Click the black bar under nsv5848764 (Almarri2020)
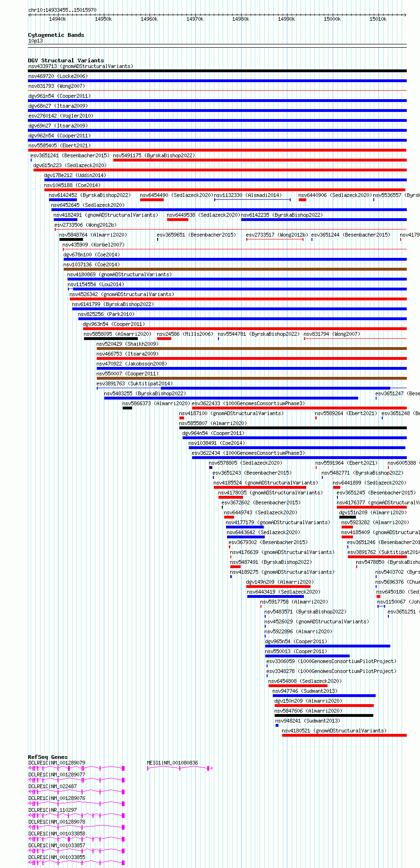Image resolution: width=420 pixels, height=868 pixels. pyautogui.click(x=71, y=239)
